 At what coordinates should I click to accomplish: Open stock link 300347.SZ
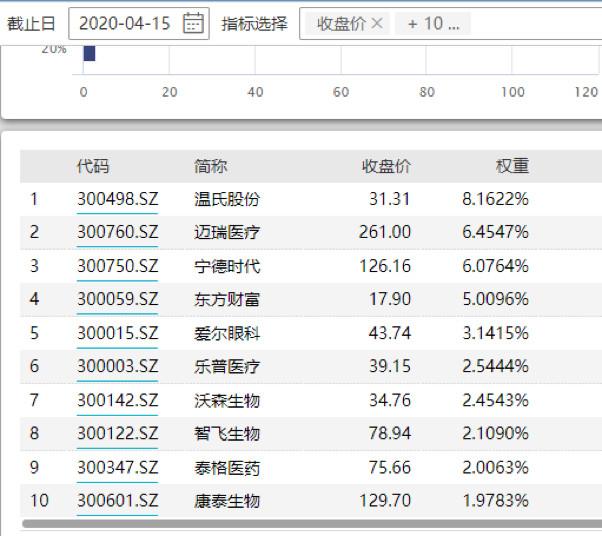(117, 468)
